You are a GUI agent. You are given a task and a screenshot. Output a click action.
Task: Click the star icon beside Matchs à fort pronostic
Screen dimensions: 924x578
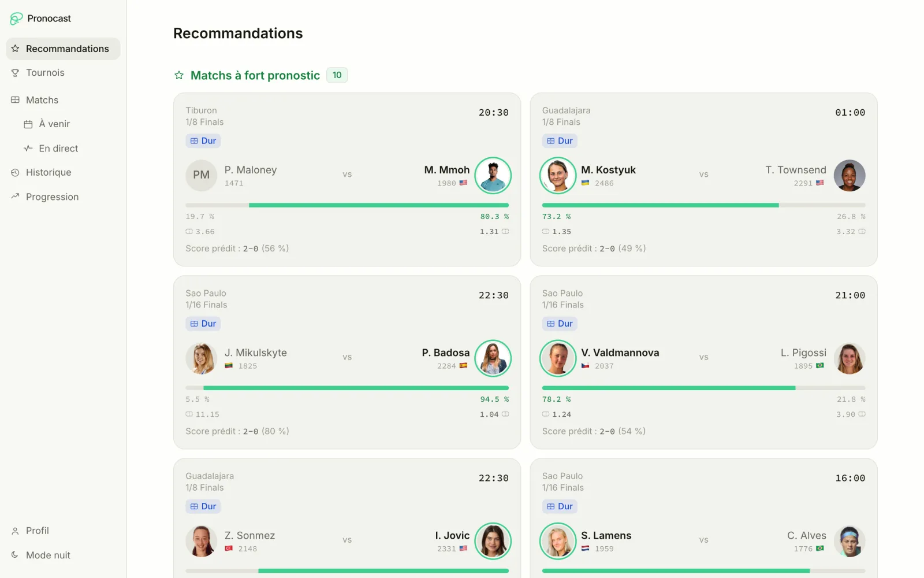[x=179, y=75]
